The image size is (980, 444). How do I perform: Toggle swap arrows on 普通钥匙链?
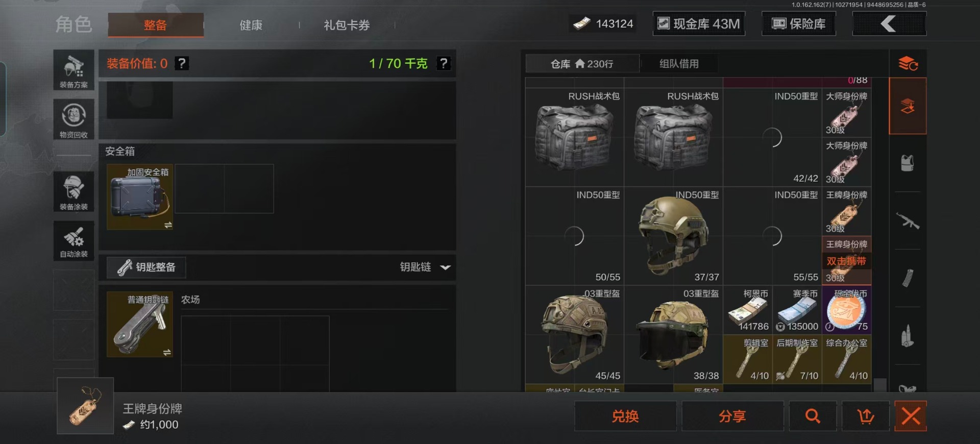(167, 352)
